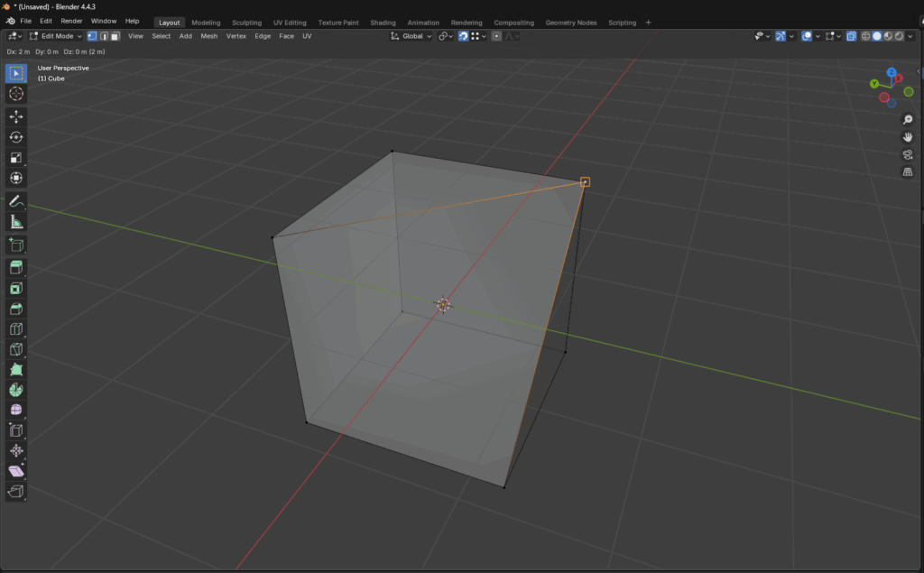Open the File menu
The image size is (924, 573).
[26, 22]
